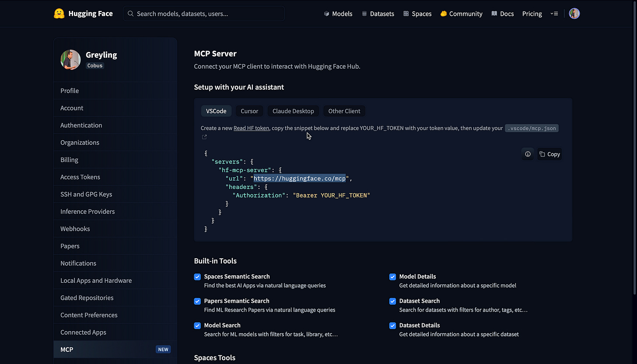Click the Models cube icon
The image size is (637, 364).
pyautogui.click(x=326, y=14)
